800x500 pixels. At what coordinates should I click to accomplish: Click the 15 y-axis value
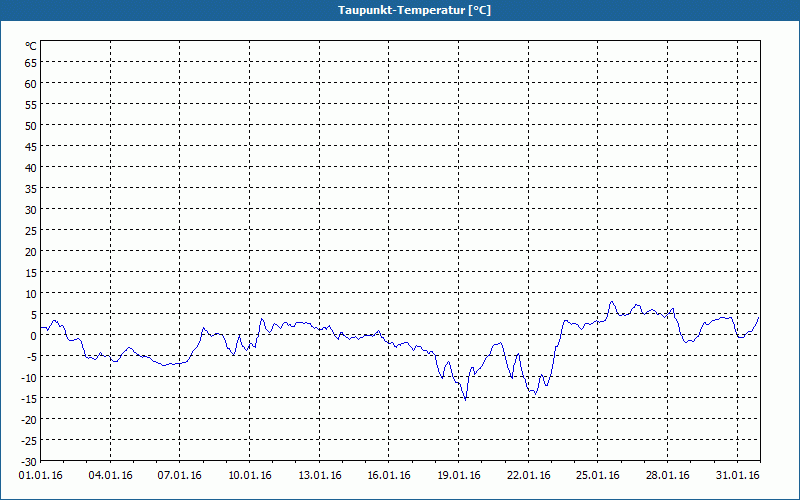point(31,273)
